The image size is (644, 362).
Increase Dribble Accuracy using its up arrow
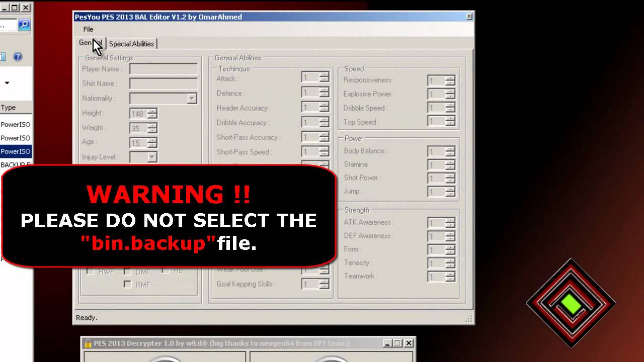click(x=324, y=120)
